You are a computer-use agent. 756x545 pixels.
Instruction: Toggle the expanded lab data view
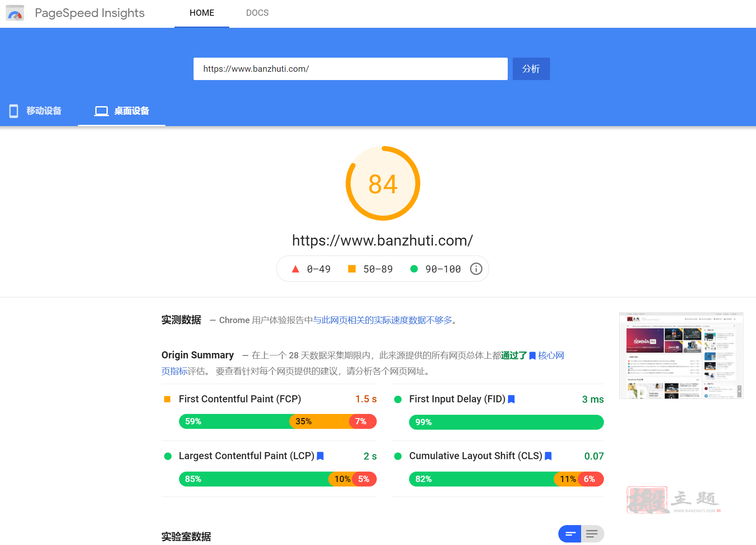[592, 534]
